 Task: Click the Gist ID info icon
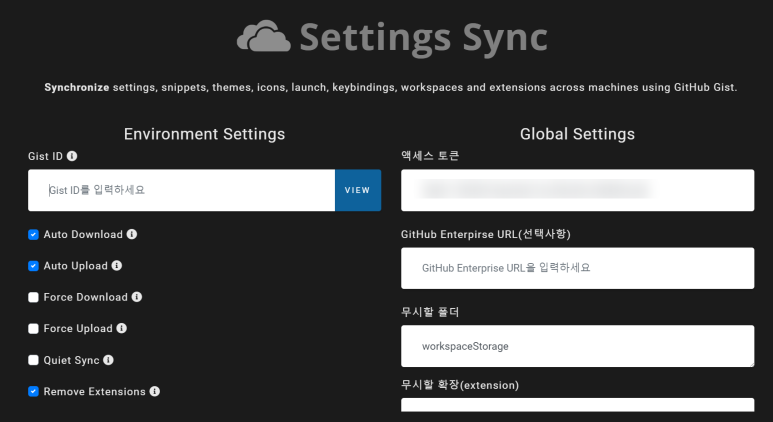point(72,156)
